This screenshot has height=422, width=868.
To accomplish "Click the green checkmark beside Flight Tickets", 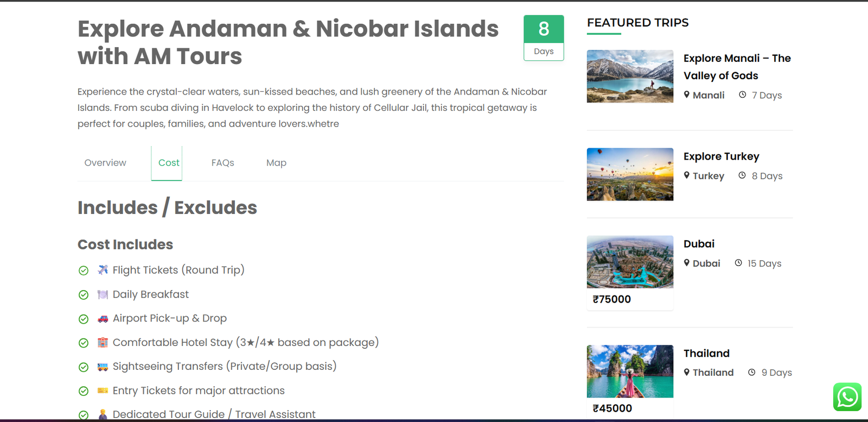I will pos(84,270).
